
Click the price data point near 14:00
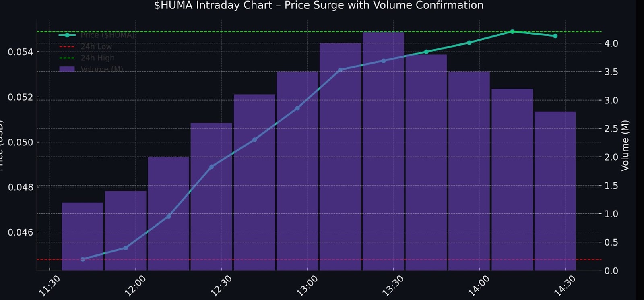469,43
